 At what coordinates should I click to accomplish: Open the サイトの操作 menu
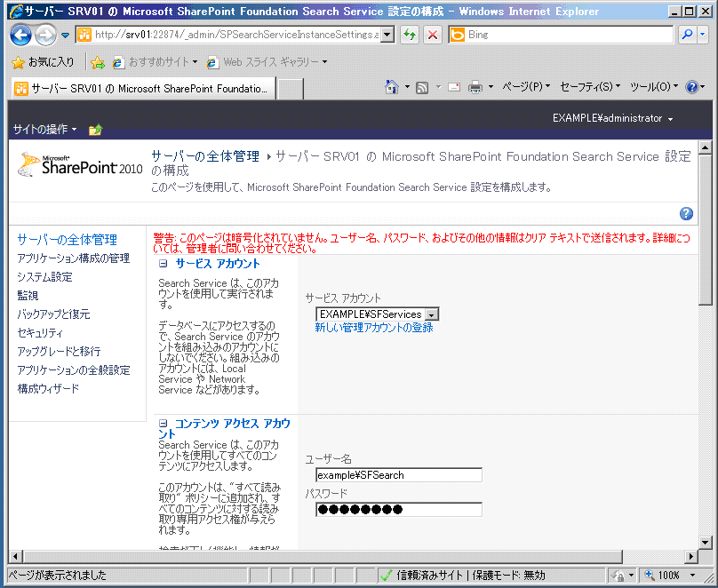[x=44, y=130]
